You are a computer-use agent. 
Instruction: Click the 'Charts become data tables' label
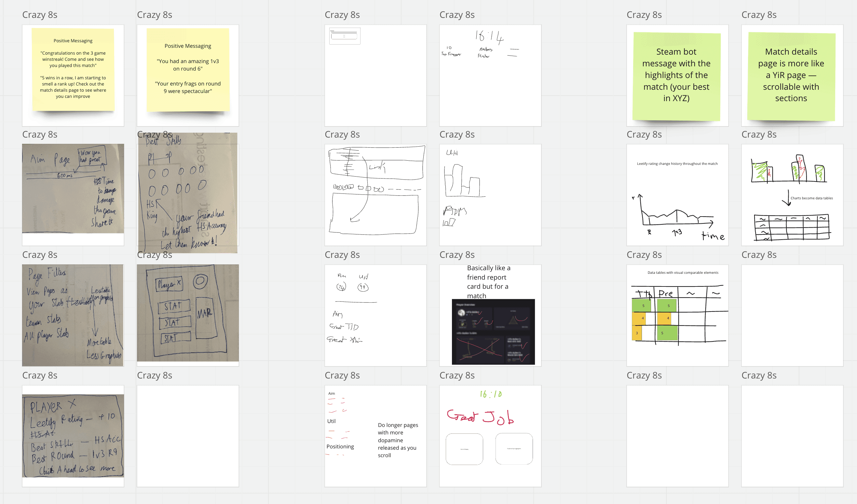pyautogui.click(x=811, y=198)
